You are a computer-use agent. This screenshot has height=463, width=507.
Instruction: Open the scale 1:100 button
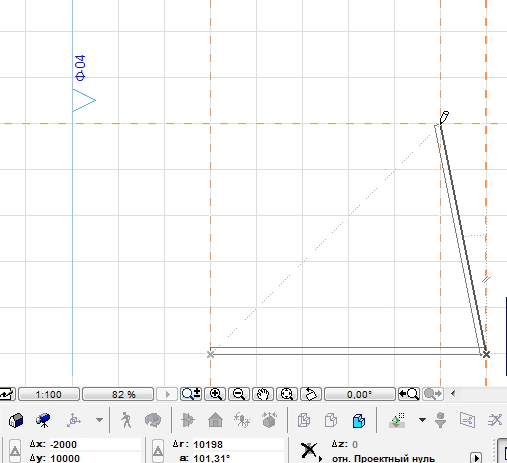pyautogui.click(x=49, y=394)
